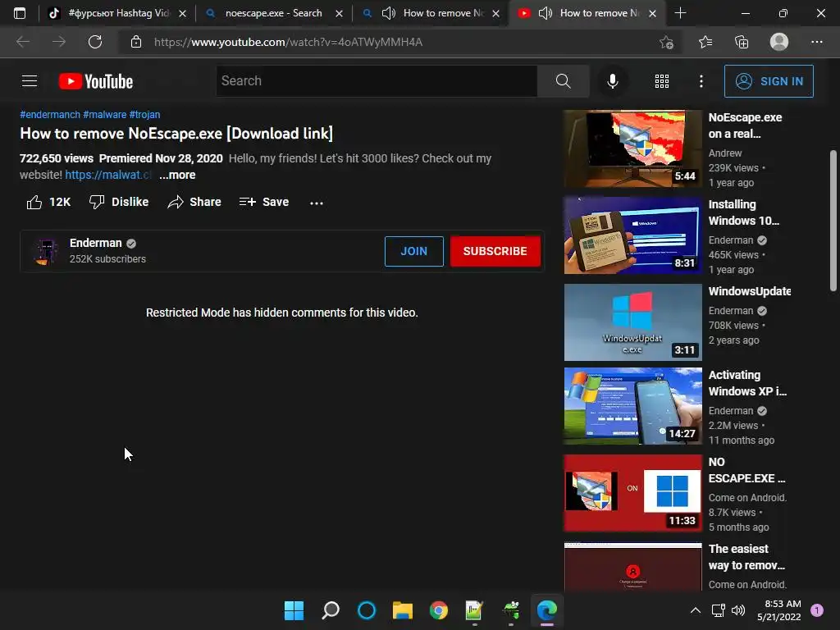Refresh the page
Viewport: 840px width, 630px height.
[x=95, y=42]
